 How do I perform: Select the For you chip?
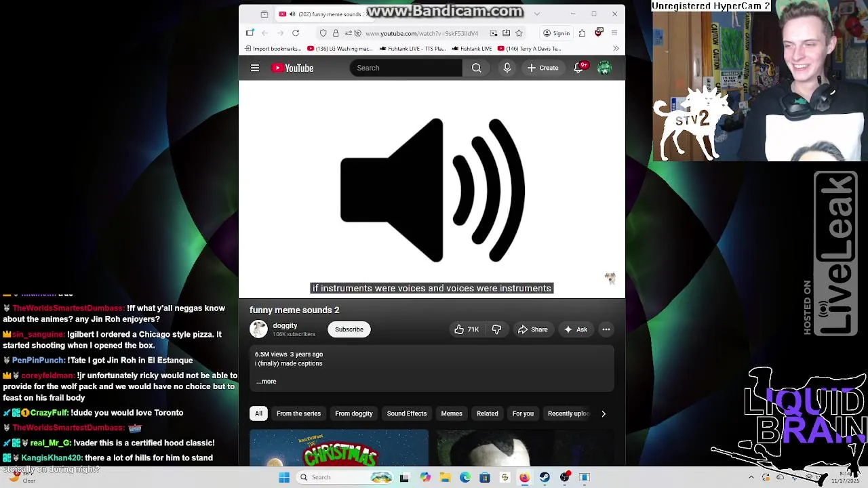tap(523, 413)
